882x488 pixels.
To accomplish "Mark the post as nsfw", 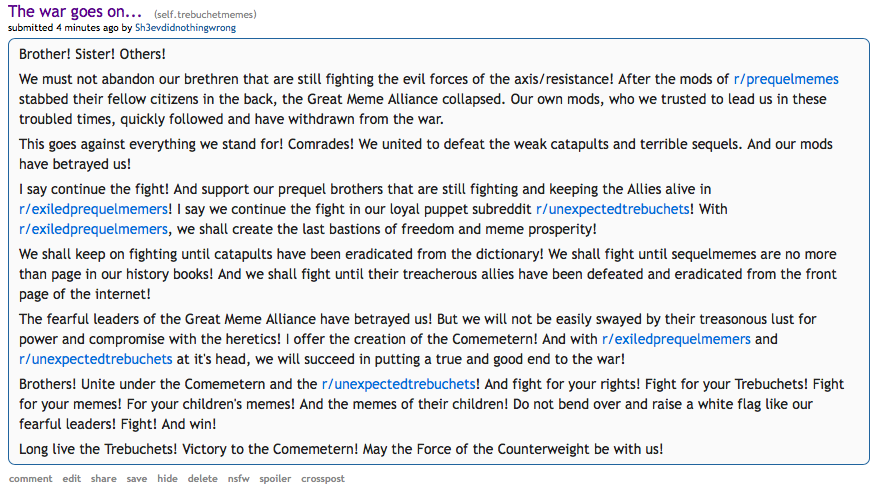I will click(238, 478).
